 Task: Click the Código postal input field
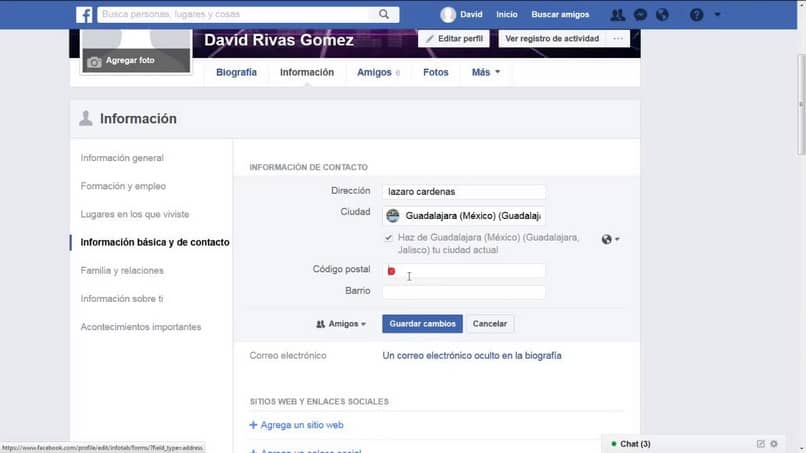click(464, 270)
